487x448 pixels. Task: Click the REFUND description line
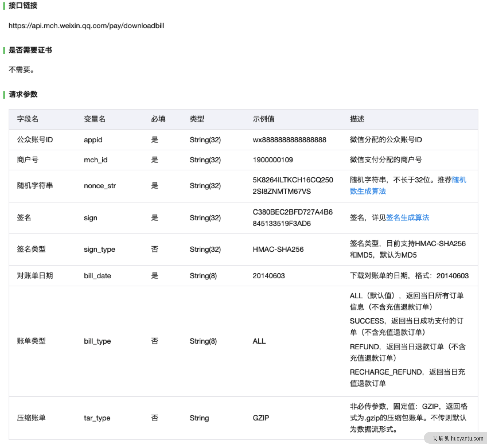[x=408, y=352]
